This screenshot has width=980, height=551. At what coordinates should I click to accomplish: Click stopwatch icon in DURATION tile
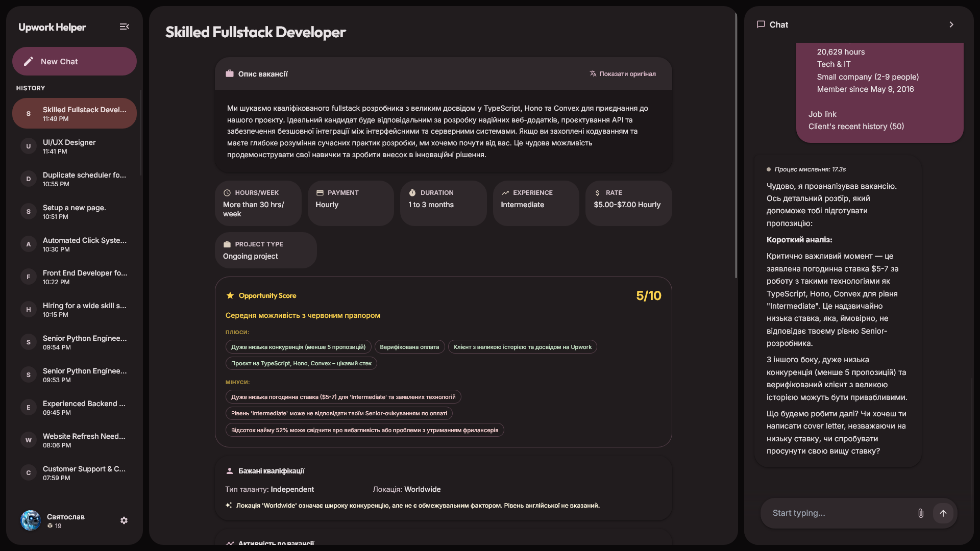click(412, 193)
